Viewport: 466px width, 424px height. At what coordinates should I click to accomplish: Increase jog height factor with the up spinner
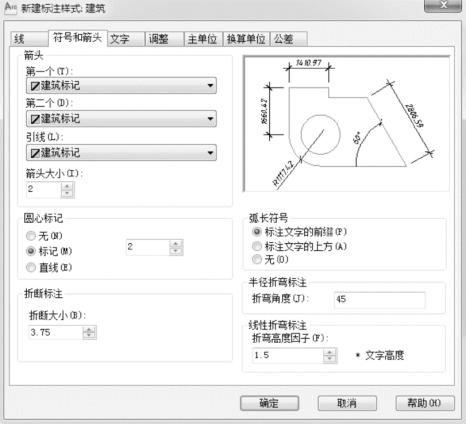coord(330,352)
